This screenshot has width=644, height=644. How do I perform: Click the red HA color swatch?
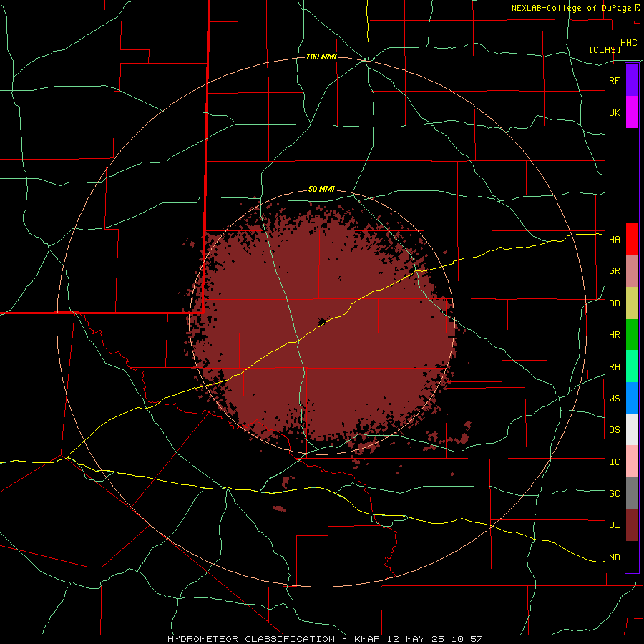click(632, 239)
